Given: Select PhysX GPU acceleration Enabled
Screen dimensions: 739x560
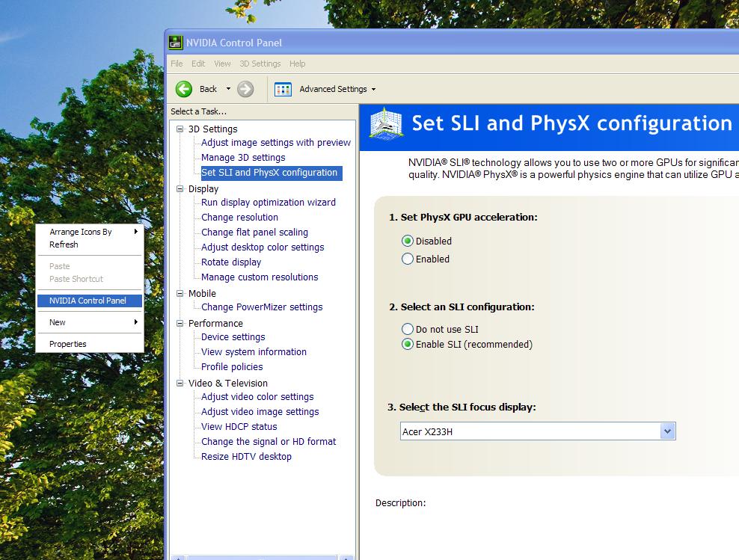Looking at the screenshot, I should point(407,259).
